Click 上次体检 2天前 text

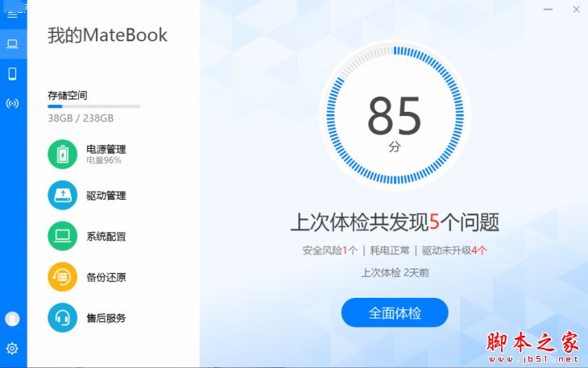point(395,272)
